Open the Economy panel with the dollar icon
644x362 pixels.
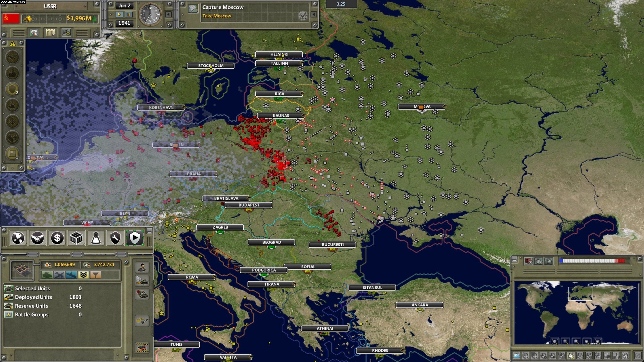(x=57, y=238)
